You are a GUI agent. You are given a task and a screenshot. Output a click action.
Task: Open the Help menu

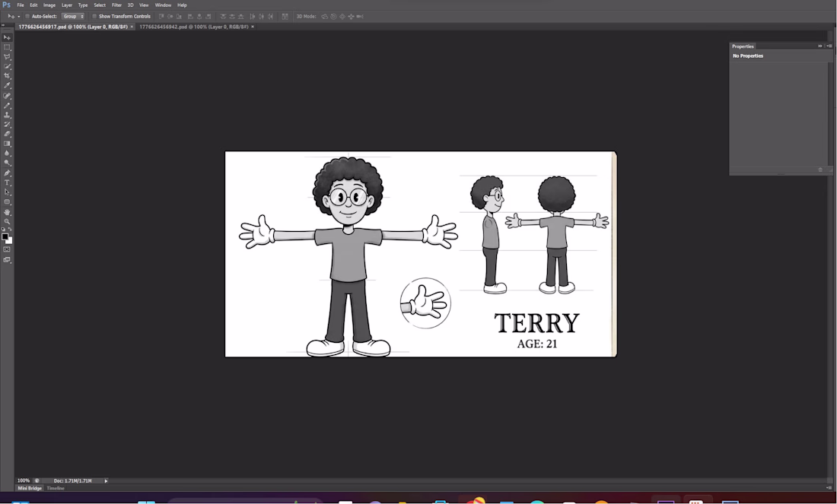point(182,5)
